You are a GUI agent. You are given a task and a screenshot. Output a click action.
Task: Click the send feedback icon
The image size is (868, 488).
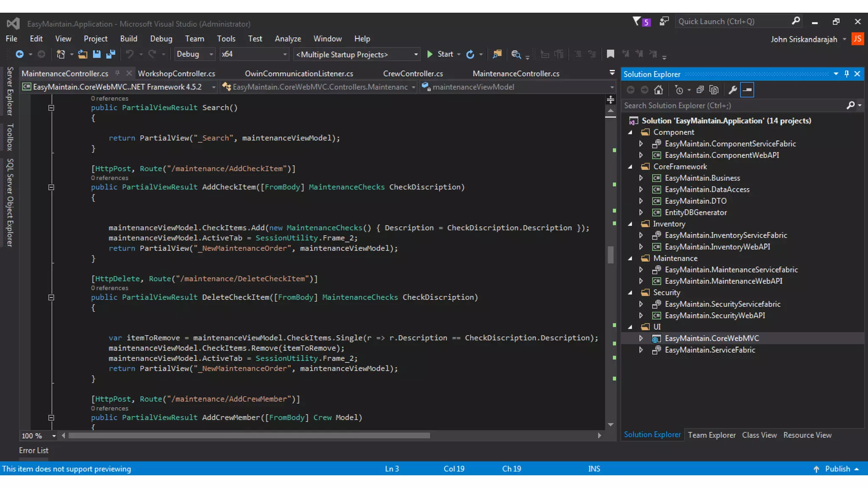coord(664,21)
